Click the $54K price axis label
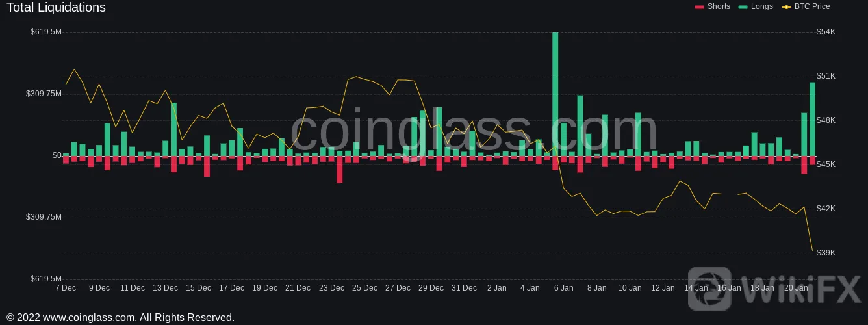The image size is (868, 325). [x=826, y=32]
